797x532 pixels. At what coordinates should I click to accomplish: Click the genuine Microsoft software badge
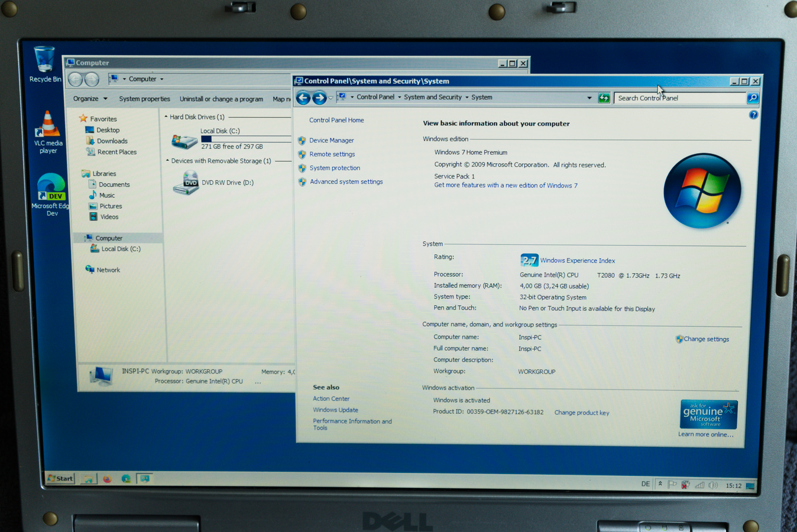coord(708,414)
